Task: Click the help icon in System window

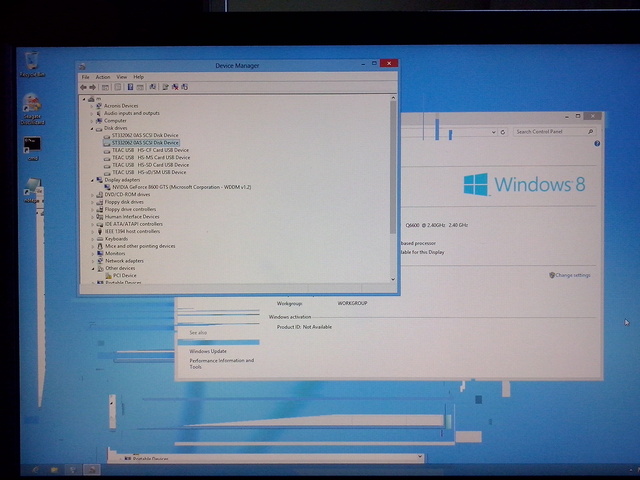Action: (597, 144)
